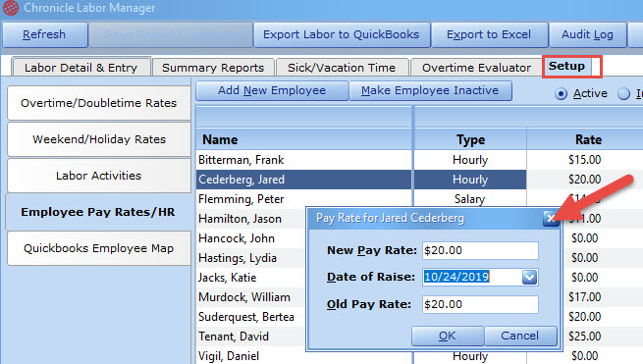Select employee 'Tenant, David'
Image resolution: width=643 pixels, height=364 pixels.
234,337
